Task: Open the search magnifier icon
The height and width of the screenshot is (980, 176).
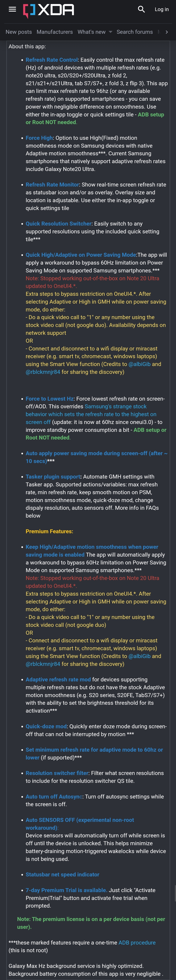Action: pos(141,9)
